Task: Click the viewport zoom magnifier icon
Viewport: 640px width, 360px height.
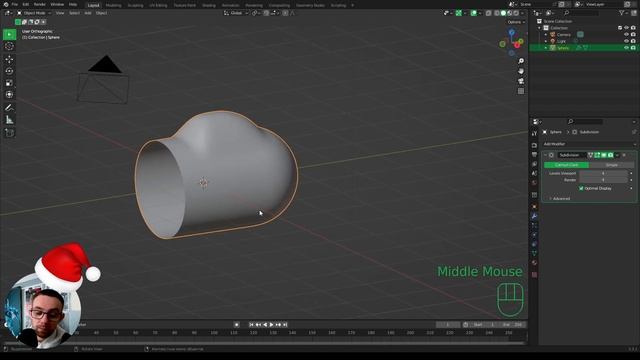Action: point(521,61)
